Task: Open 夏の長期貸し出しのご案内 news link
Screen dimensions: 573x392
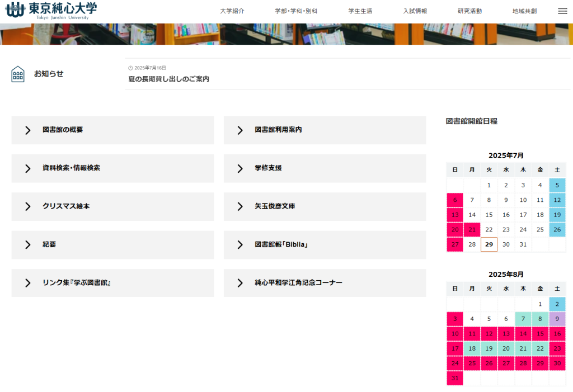Action: (x=169, y=79)
